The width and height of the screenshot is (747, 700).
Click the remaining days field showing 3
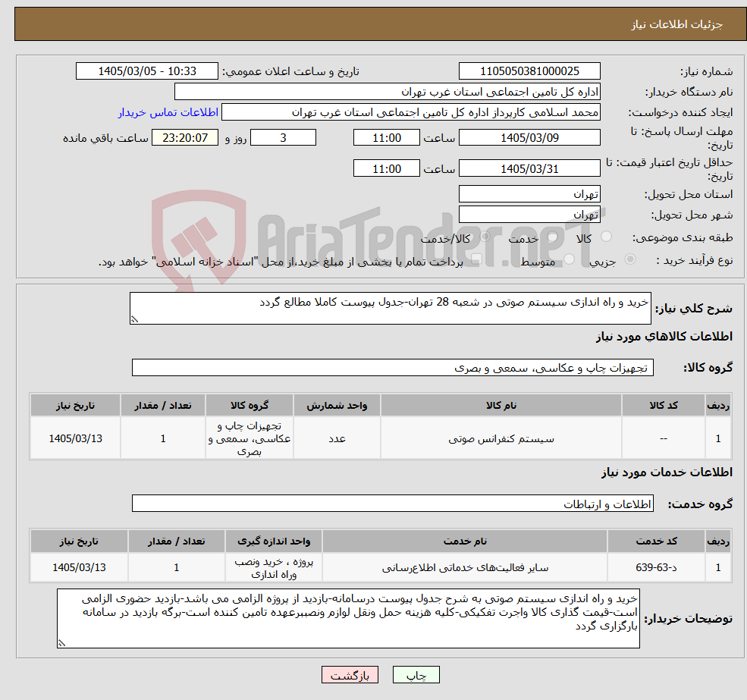(x=283, y=138)
